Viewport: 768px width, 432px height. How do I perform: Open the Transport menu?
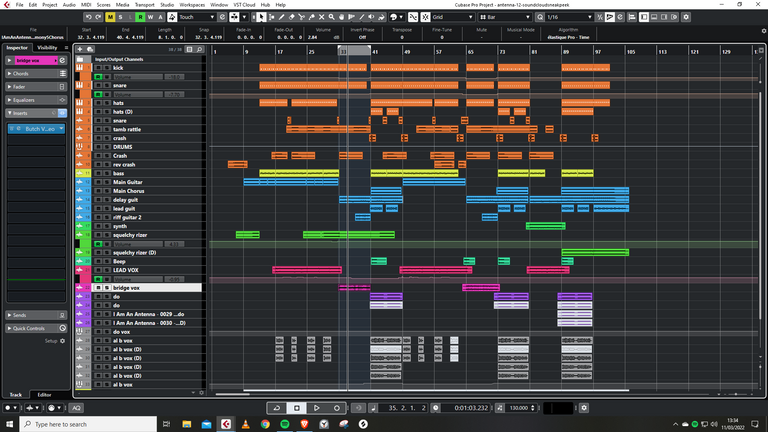[144, 5]
